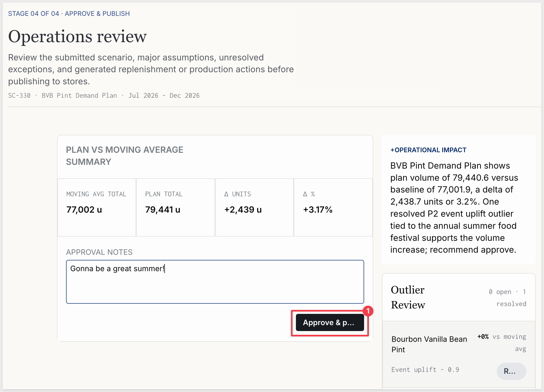Image resolution: width=544 pixels, height=392 pixels.
Task: Click the Δ UNITS column label
Action: pyautogui.click(x=238, y=194)
